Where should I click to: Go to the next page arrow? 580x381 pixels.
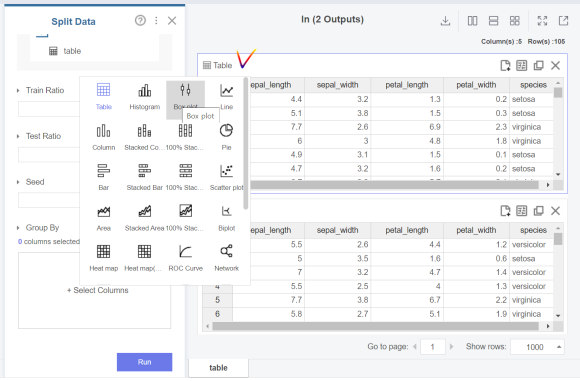451,347
